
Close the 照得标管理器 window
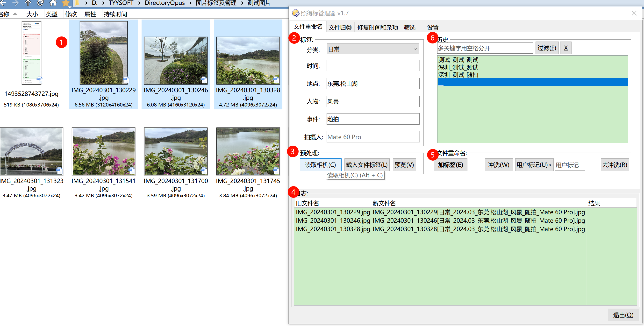(634, 13)
